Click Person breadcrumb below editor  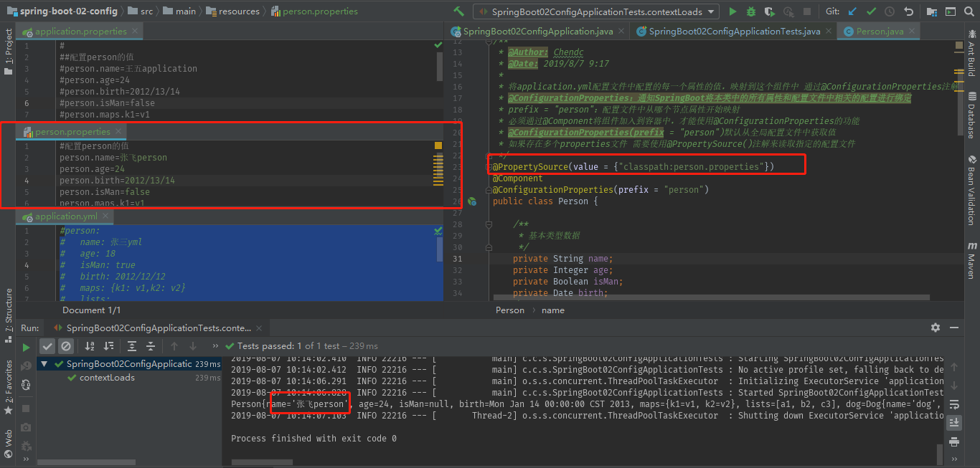[x=510, y=310]
